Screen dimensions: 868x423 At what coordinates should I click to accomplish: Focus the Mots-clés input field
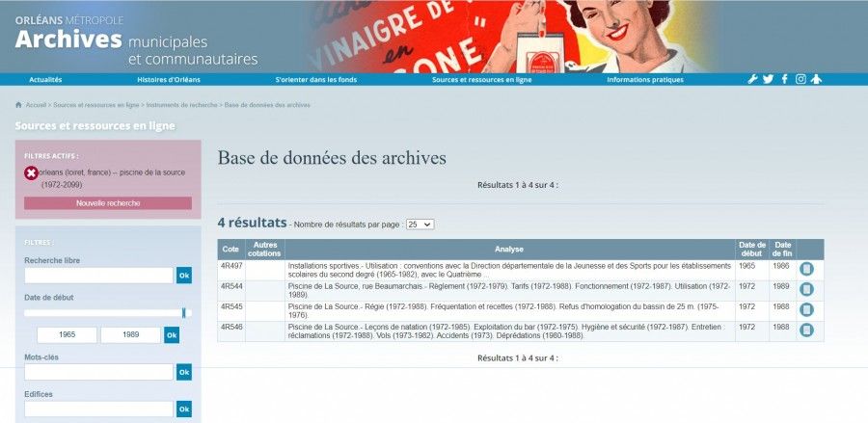click(x=99, y=372)
